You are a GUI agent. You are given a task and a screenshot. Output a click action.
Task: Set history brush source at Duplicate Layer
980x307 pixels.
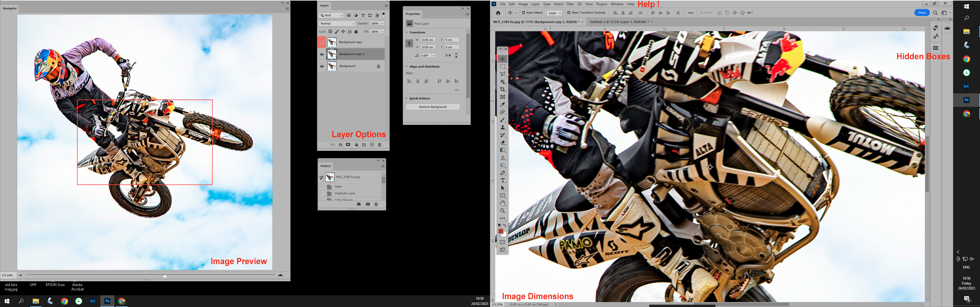[321, 194]
